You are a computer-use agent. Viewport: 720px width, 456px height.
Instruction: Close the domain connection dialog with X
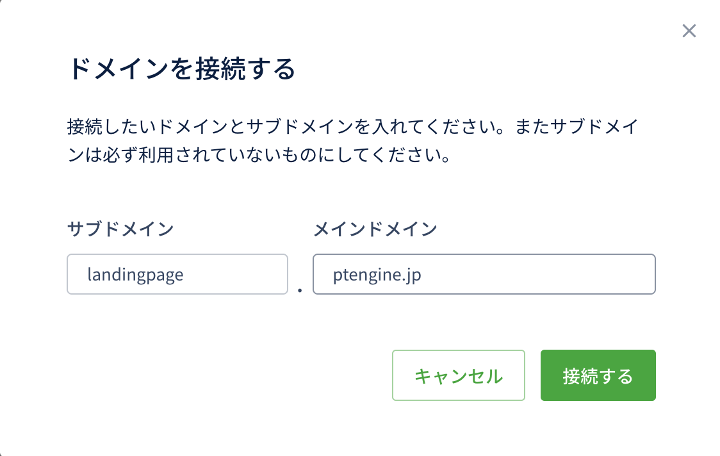pyautogui.click(x=689, y=31)
